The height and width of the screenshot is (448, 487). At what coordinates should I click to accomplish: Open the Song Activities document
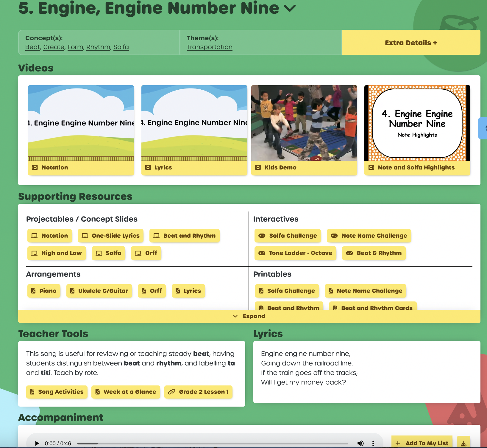pos(57,392)
